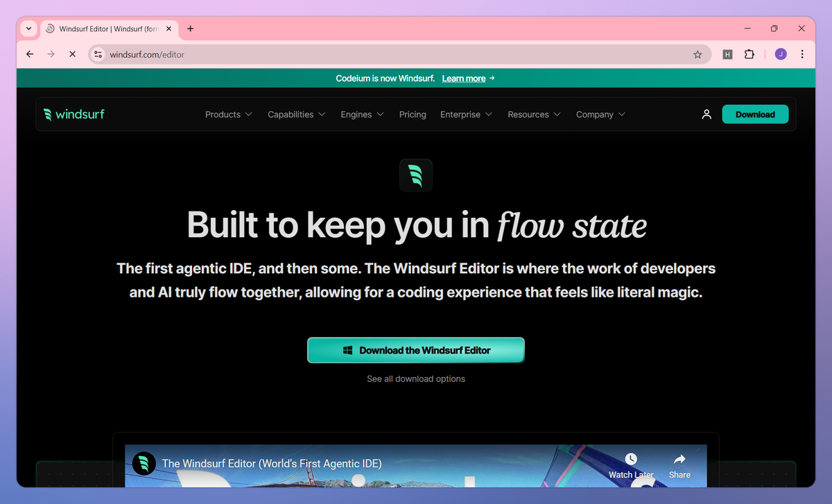Open the user account profile icon
This screenshot has width=832, height=504.
pyautogui.click(x=707, y=114)
